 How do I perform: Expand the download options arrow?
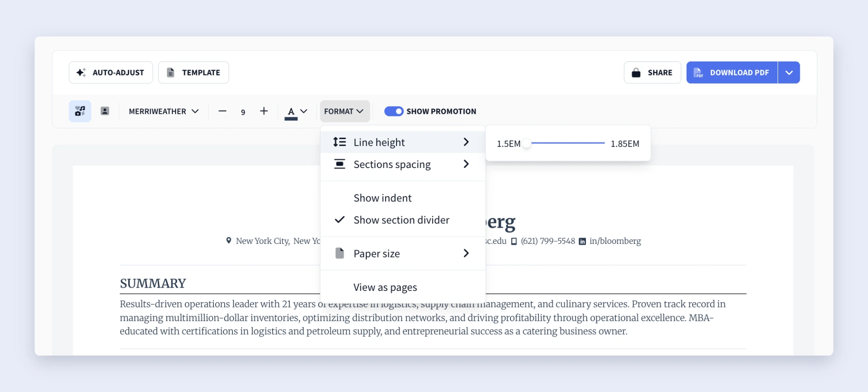(x=789, y=73)
